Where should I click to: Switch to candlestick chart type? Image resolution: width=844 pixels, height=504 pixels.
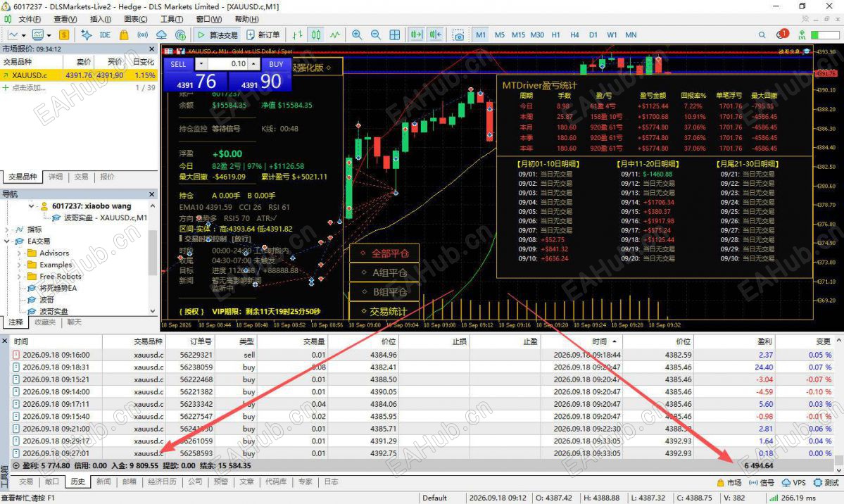click(x=317, y=35)
